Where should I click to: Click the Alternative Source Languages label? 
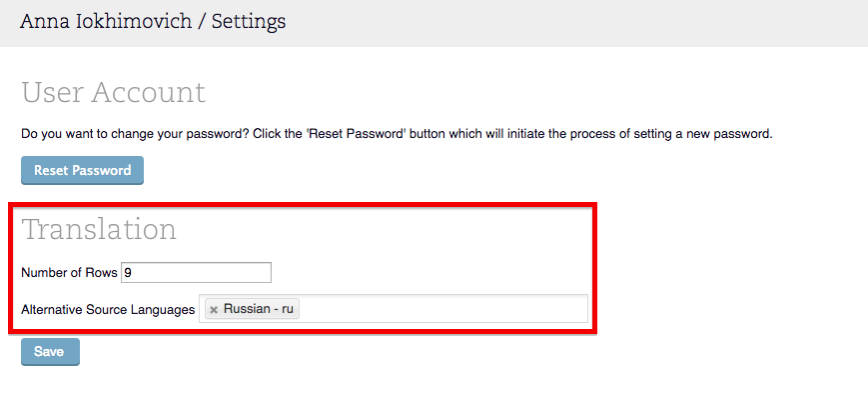click(108, 310)
